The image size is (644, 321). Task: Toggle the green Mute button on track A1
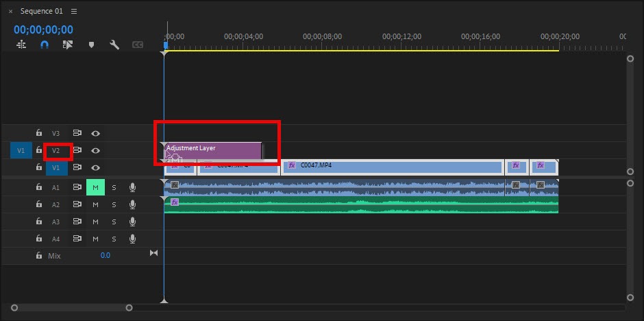[95, 187]
